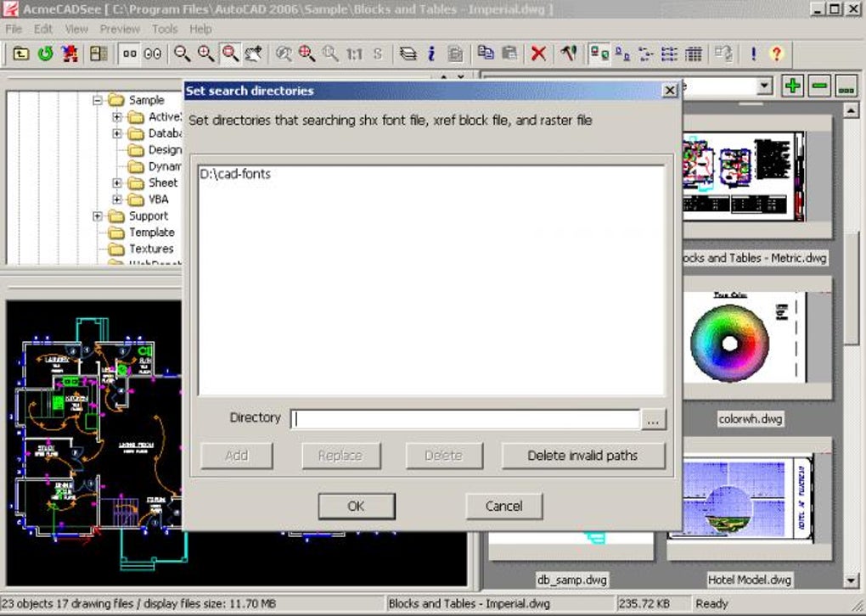The image size is (866, 616).
Task: Open the layers stack icon
Action: click(408, 53)
